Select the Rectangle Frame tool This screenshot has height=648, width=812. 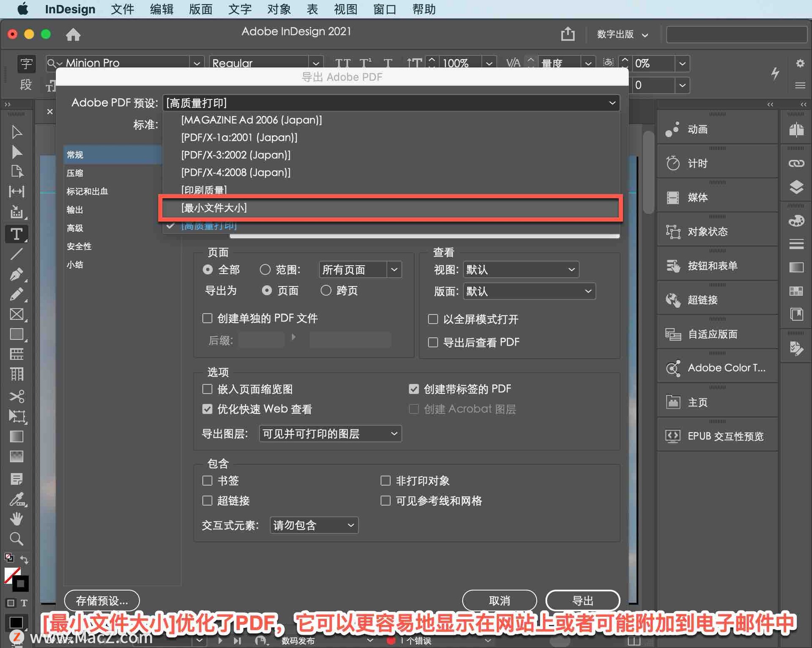tap(16, 314)
